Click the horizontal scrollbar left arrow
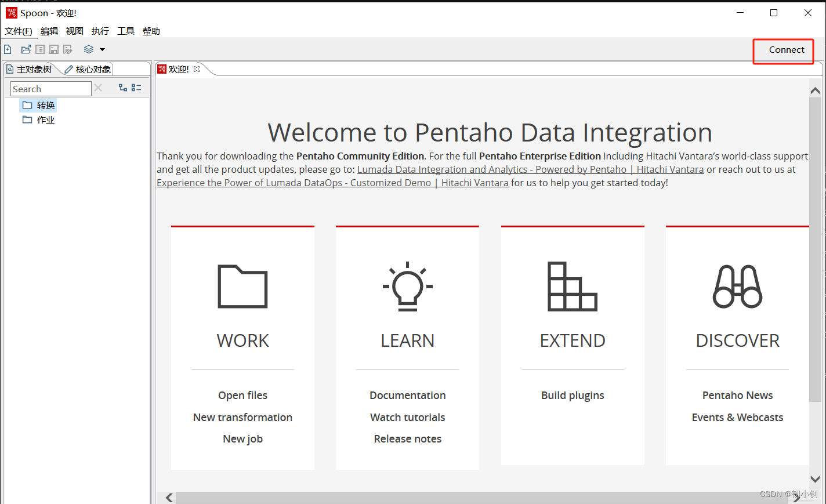 (x=169, y=498)
